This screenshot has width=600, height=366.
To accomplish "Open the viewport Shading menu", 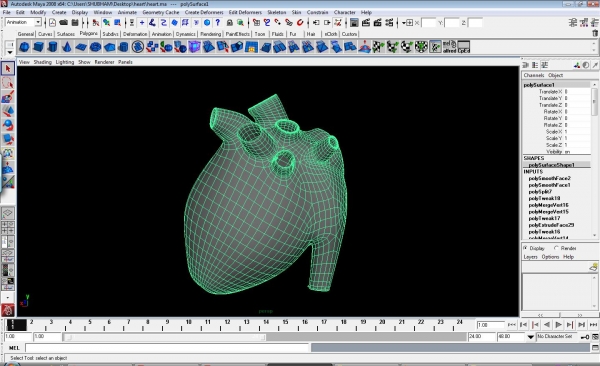I will tap(42, 62).
